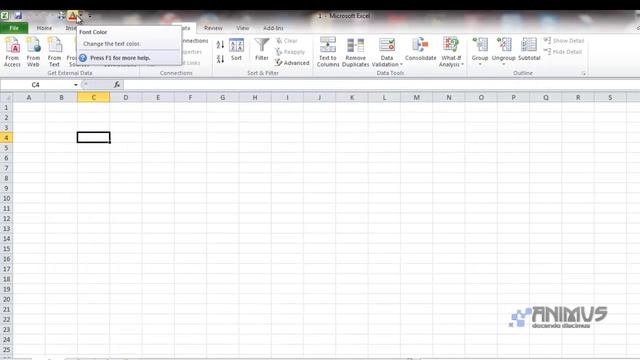Select row 20 header

6,299
